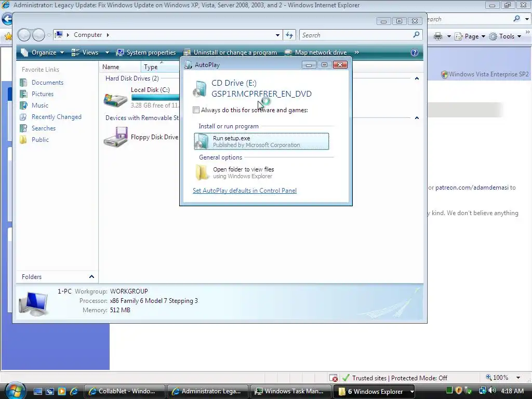Launch Internet Explorer from quick launch

74,391
